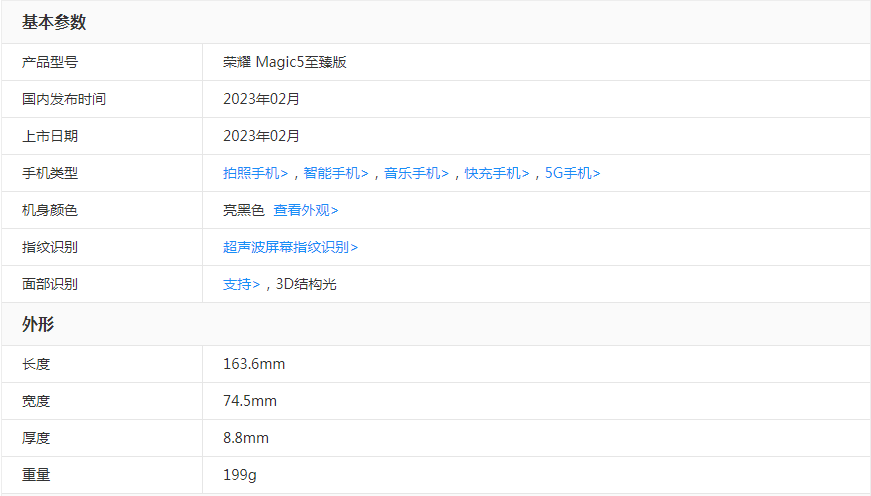Click the 查看外观 link
The image size is (871, 496).
tap(306, 211)
